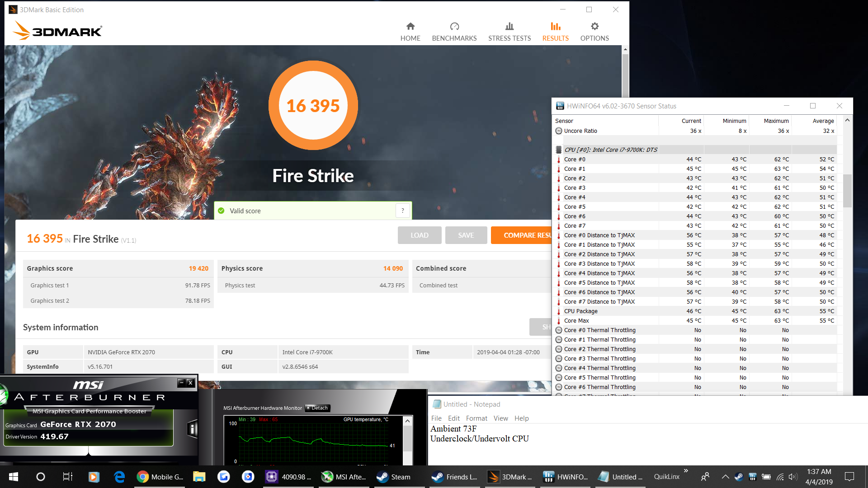Image resolution: width=868 pixels, height=488 pixels.
Task: Expand the QuikLinx toolbar chevron
Action: pyautogui.click(x=686, y=471)
